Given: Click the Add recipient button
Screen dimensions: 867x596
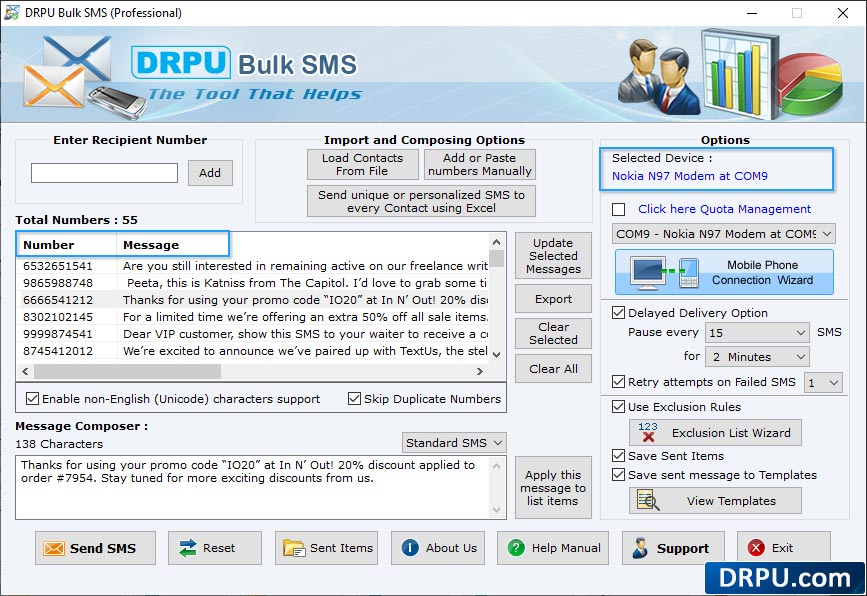Looking at the screenshot, I should pos(210,173).
